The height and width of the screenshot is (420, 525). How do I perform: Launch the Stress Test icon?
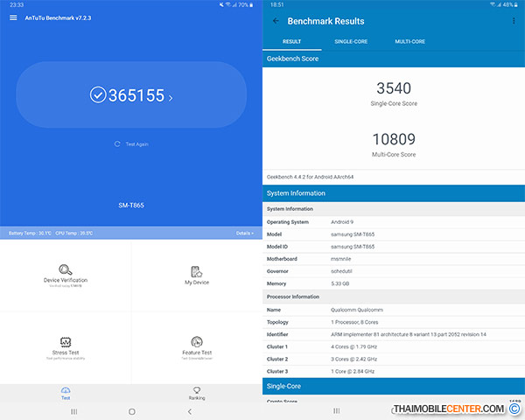click(66, 341)
